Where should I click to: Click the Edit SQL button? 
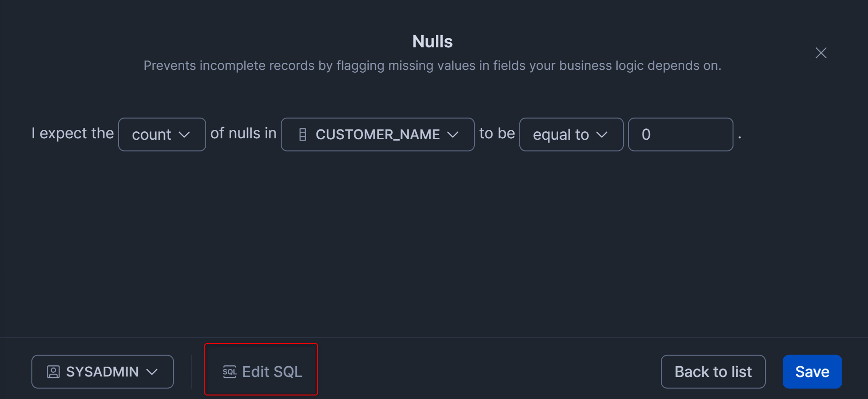pos(261,372)
